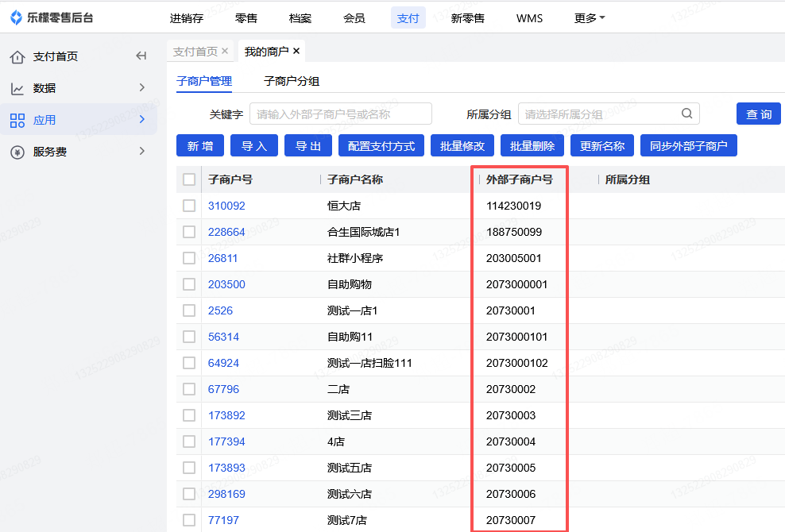The image size is (785, 532).
Task: Check the box for row 2526
Action: pyautogui.click(x=189, y=310)
